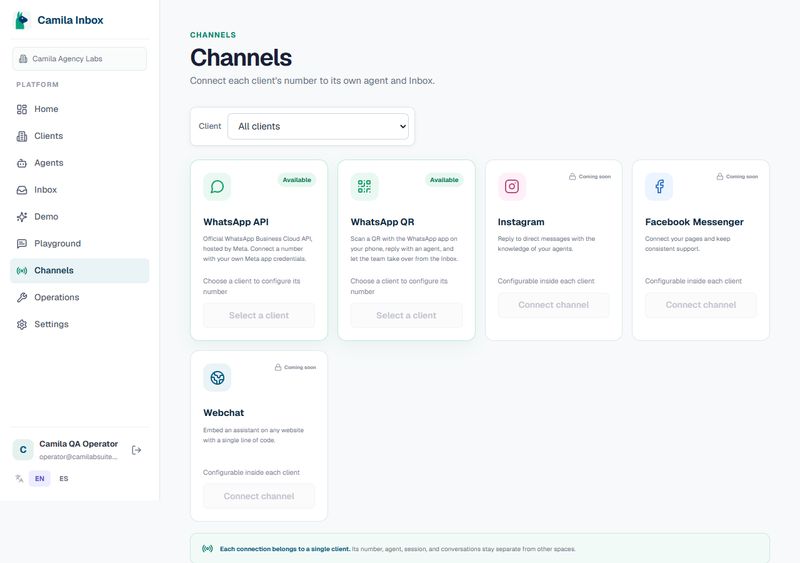Click the C user avatar
This screenshot has height=563, width=800.
click(23, 450)
